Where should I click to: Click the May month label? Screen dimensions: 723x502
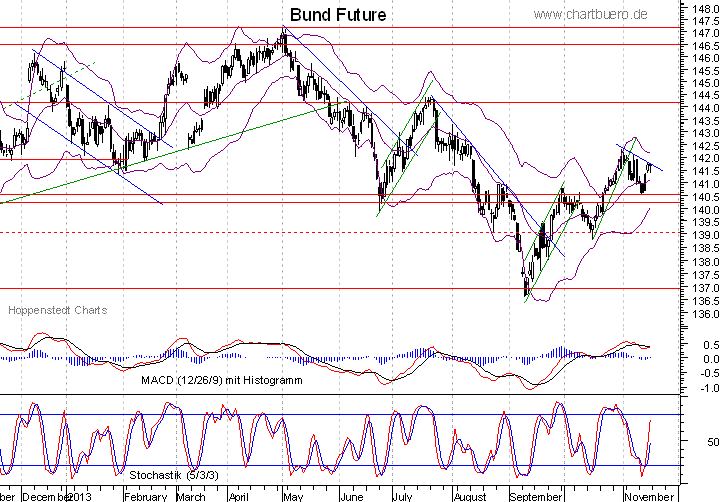click(293, 497)
